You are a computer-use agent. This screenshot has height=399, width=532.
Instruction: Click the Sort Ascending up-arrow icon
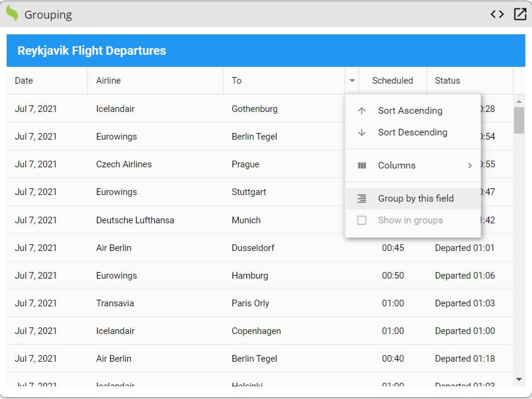[x=361, y=110]
